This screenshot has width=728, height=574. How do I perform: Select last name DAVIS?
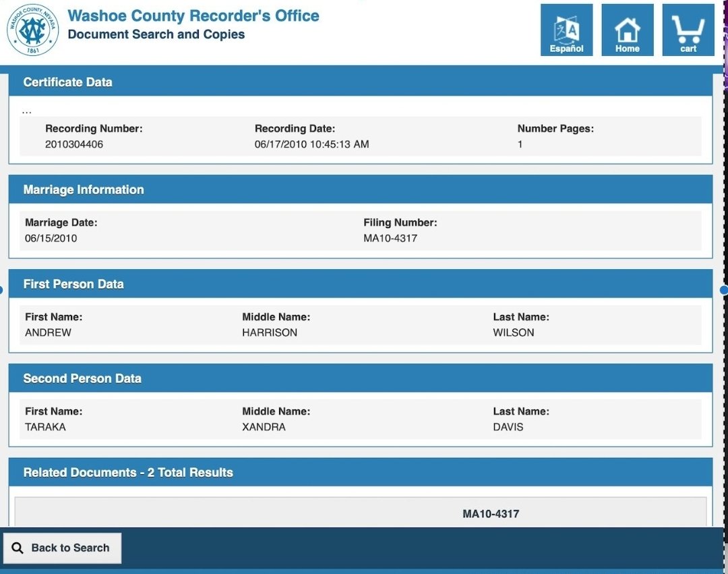[x=508, y=427]
